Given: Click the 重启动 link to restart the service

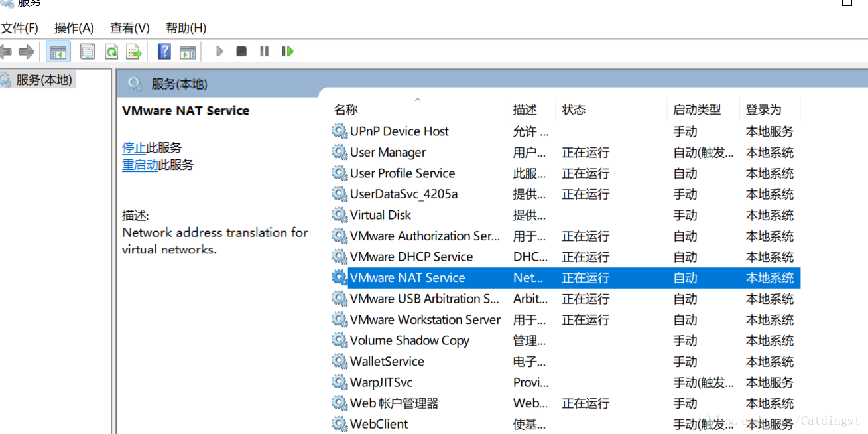Looking at the screenshot, I should click(140, 165).
